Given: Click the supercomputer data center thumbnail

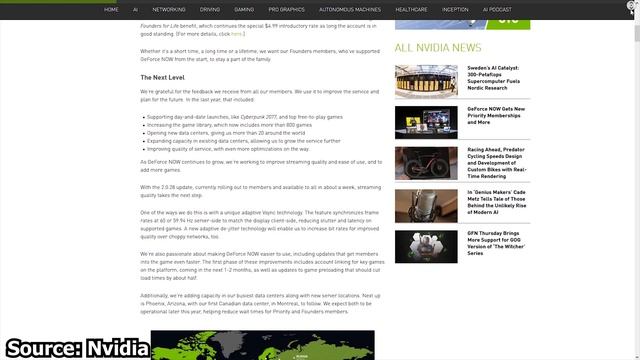Looking at the screenshot, I should point(426,81).
